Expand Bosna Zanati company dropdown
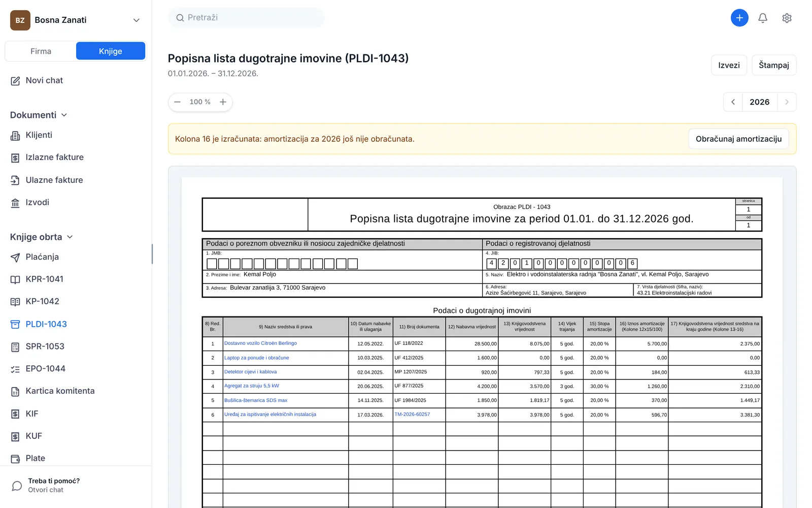 pyautogui.click(x=136, y=20)
